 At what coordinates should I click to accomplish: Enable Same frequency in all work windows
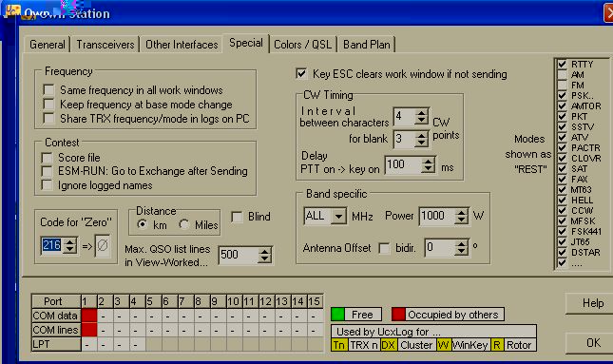coord(48,90)
